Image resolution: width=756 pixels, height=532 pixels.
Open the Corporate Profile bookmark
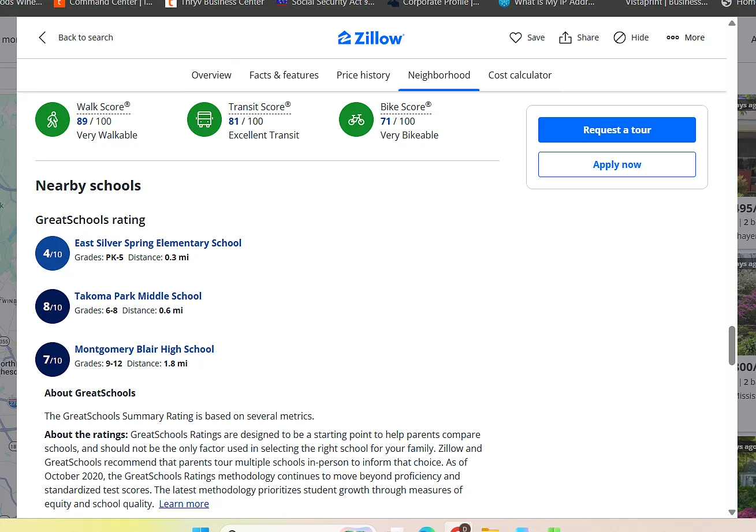click(x=434, y=3)
